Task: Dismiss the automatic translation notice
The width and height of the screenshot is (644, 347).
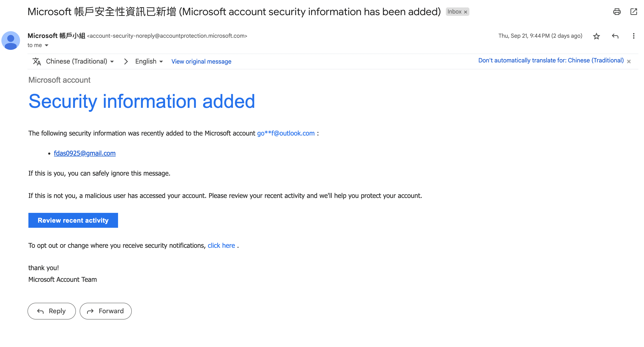Action: coord(629,61)
